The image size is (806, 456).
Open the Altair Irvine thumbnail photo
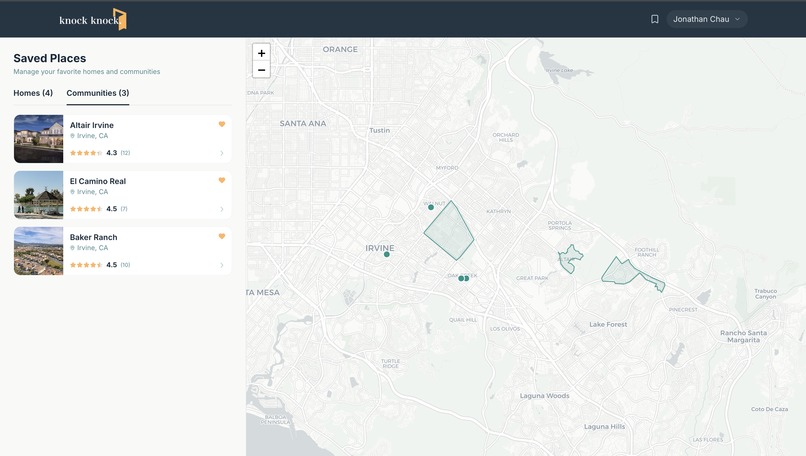pyautogui.click(x=39, y=139)
